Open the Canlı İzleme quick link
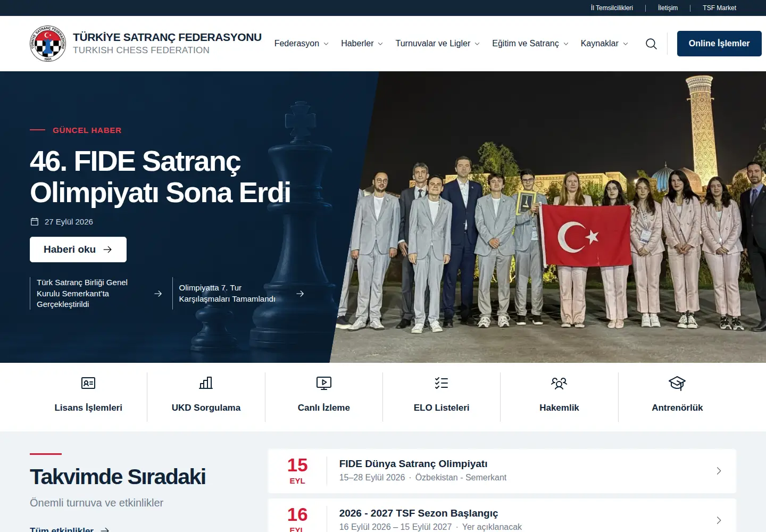Viewport: 766px width, 532px height. pyautogui.click(x=324, y=397)
